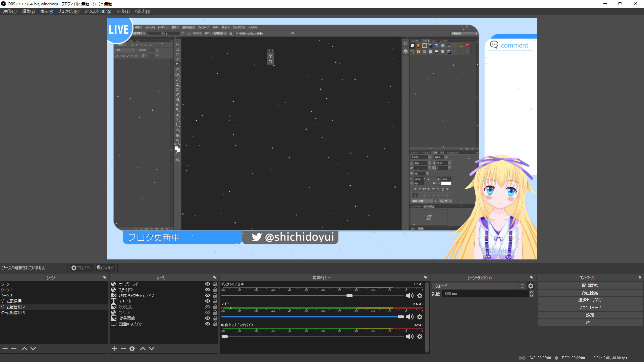
Task: Show the コメント source
Action: tap(208, 312)
